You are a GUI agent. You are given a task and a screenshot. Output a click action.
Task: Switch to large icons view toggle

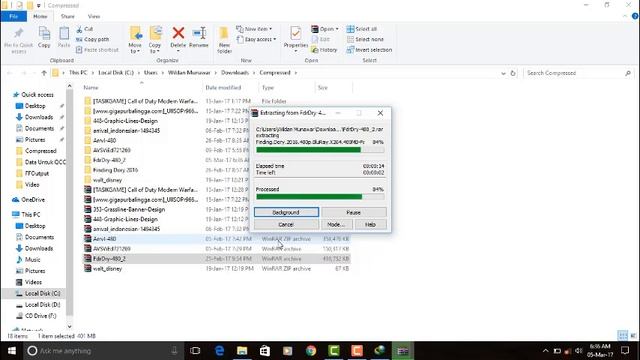tap(633, 336)
